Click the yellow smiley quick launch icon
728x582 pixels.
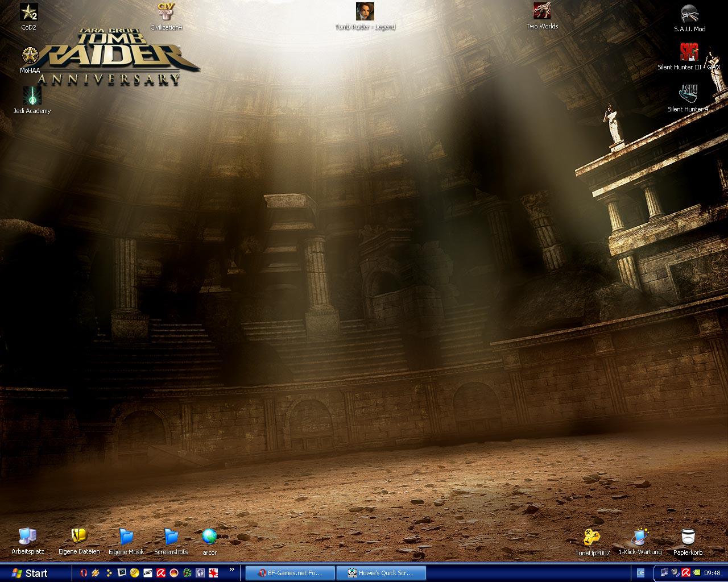[135, 573]
